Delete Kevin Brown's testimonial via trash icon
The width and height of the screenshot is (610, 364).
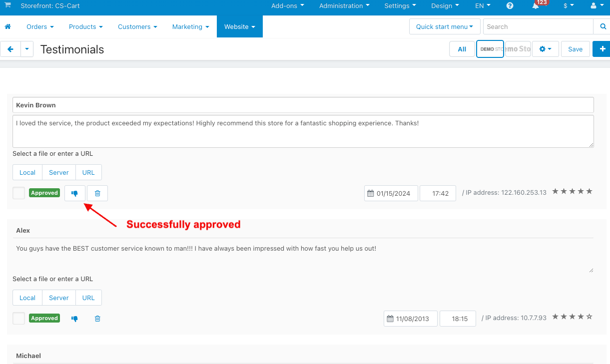pos(97,193)
